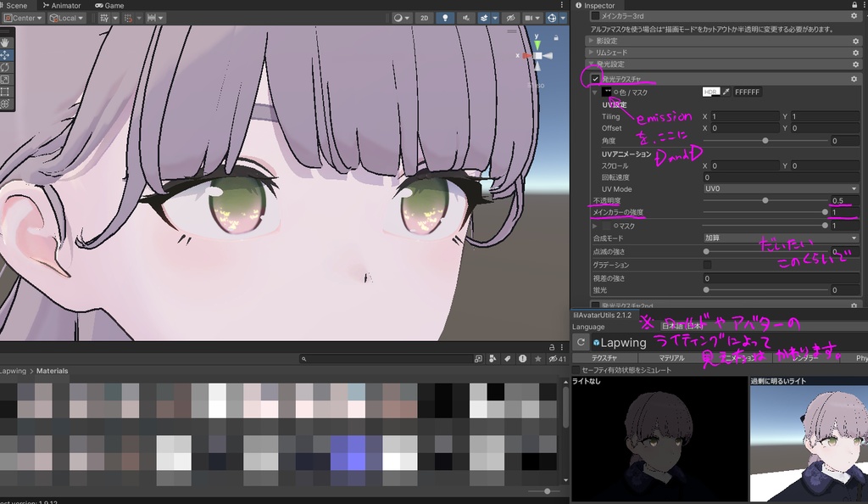868x504 pixels.
Task: Open the Materials breadcrumb folder
Action: tap(52, 371)
